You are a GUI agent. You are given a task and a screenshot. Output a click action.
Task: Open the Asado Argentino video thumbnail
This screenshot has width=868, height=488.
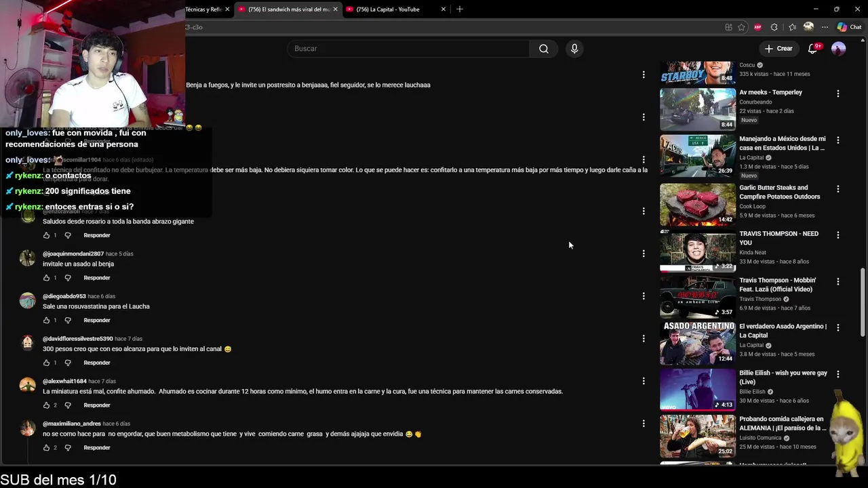698,343
